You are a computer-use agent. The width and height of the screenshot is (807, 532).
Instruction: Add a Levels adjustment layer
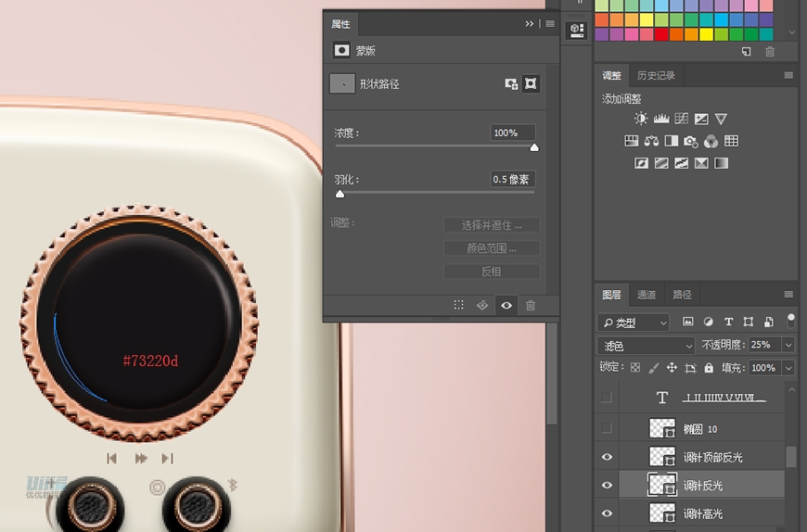pos(661,119)
